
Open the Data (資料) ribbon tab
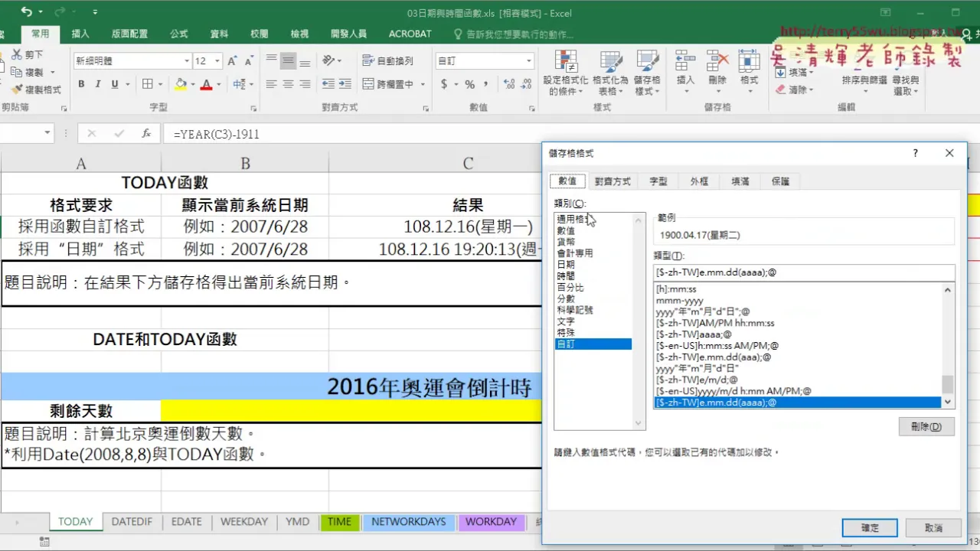click(219, 34)
